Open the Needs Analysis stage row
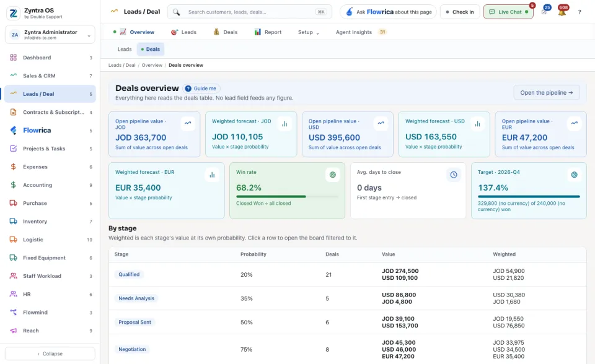595x364 pixels. pyautogui.click(x=347, y=298)
